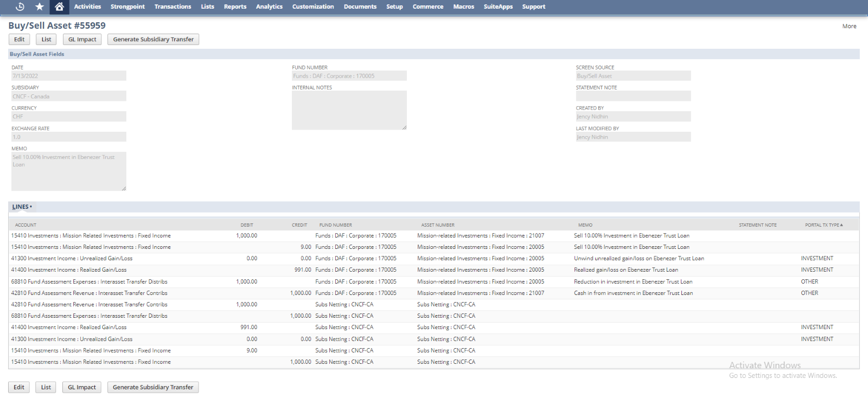
Task: Open the More link at top right
Action: tap(849, 26)
